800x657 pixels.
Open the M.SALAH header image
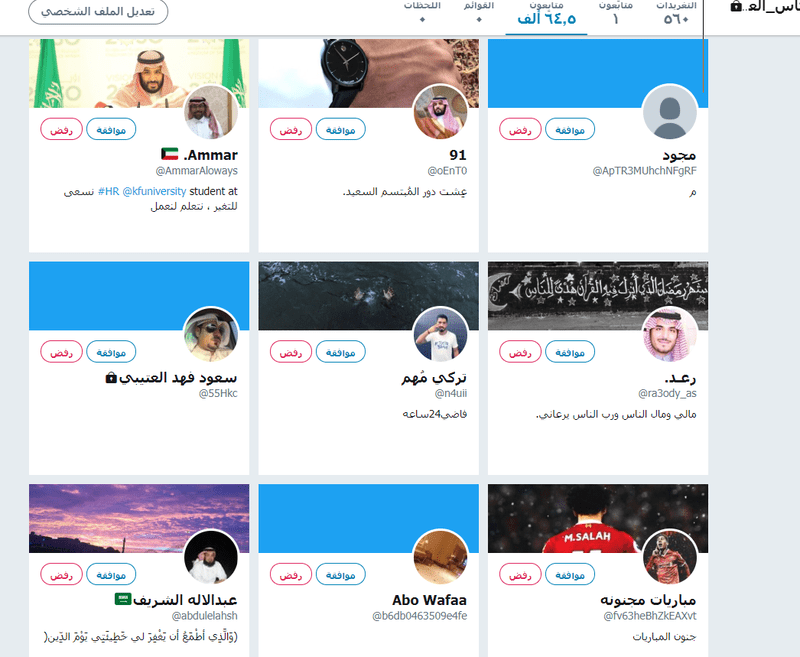pyautogui.click(x=597, y=518)
